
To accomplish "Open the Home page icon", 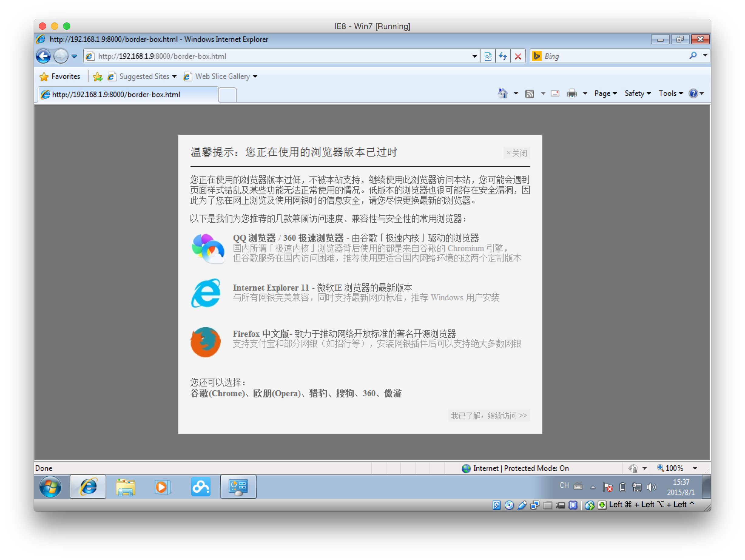I will pos(503,94).
